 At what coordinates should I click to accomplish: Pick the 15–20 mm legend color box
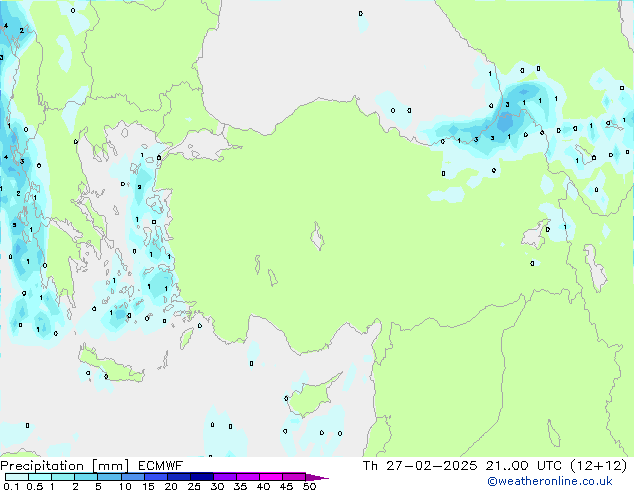[x=156, y=477]
